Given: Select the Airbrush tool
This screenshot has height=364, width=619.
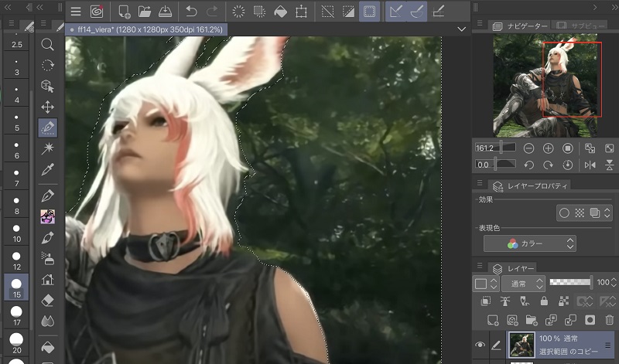Looking at the screenshot, I should 47,258.
